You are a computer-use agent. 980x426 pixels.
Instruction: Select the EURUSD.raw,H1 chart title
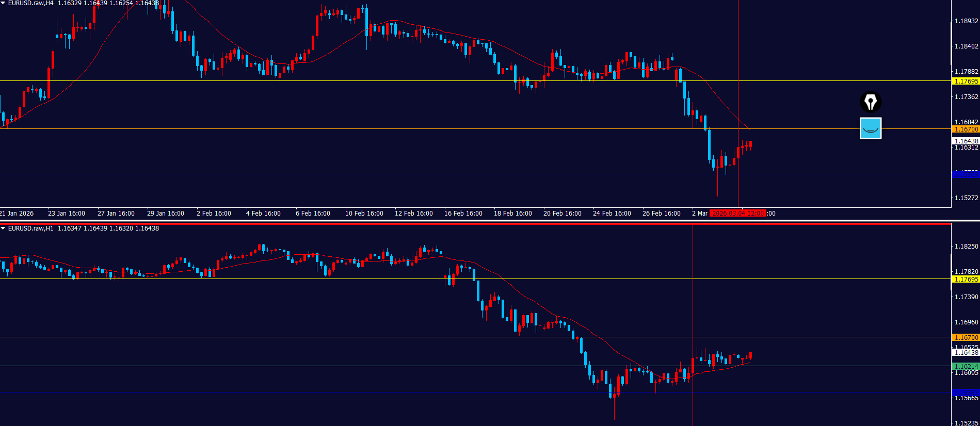[x=31, y=228]
